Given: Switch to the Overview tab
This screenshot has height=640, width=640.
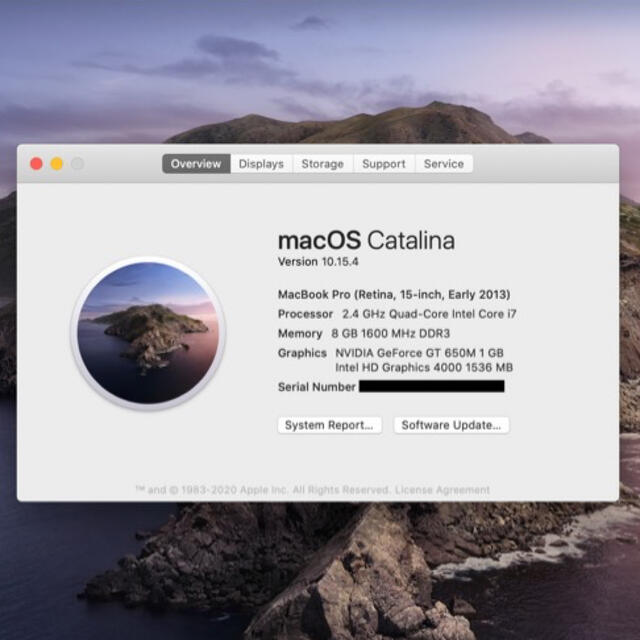Looking at the screenshot, I should pyautogui.click(x=196, y=164).
